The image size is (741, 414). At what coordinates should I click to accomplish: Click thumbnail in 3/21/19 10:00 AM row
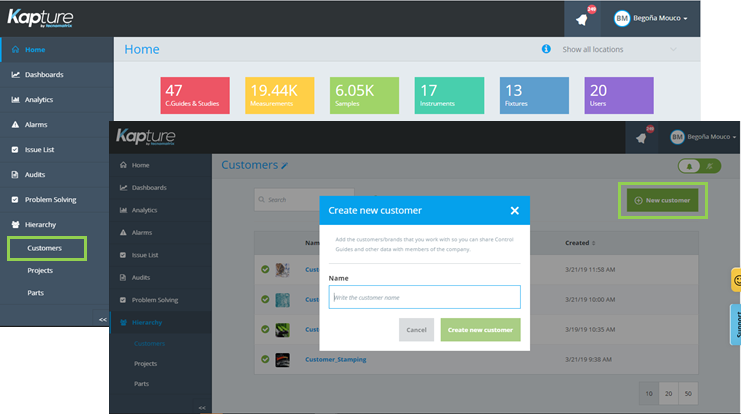tap(283, 300)
